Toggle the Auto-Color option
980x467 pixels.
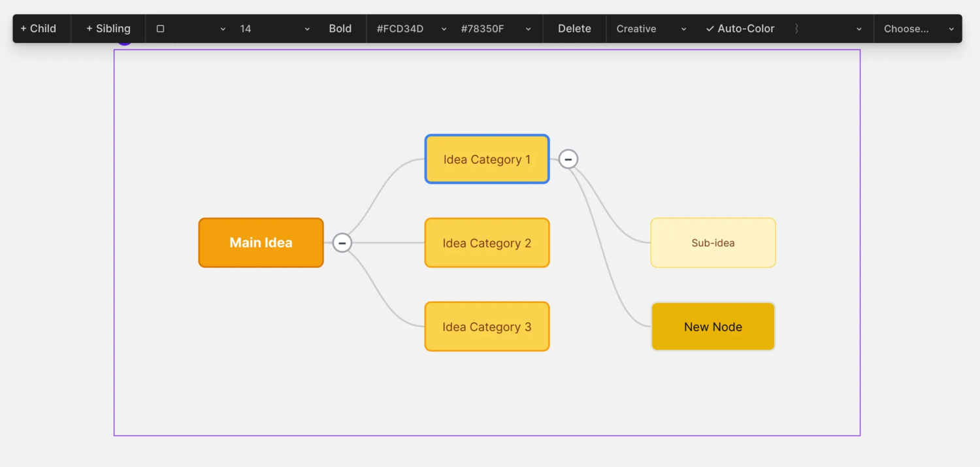click(740, 29)
